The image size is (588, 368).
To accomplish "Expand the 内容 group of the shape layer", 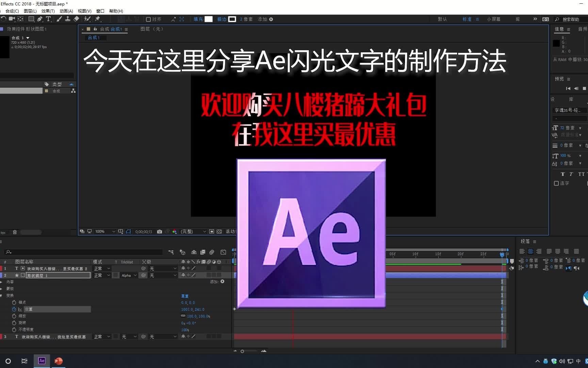I will pos(2,282).
